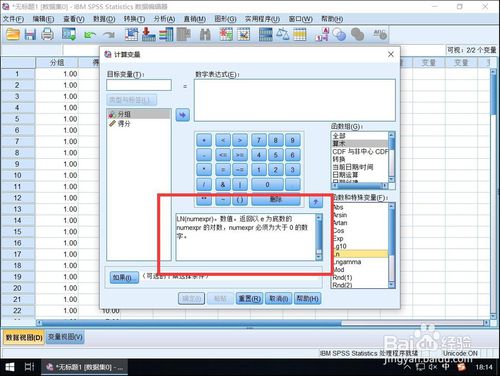
Task: Click the function group list down arrow
Action: point(392,179)
